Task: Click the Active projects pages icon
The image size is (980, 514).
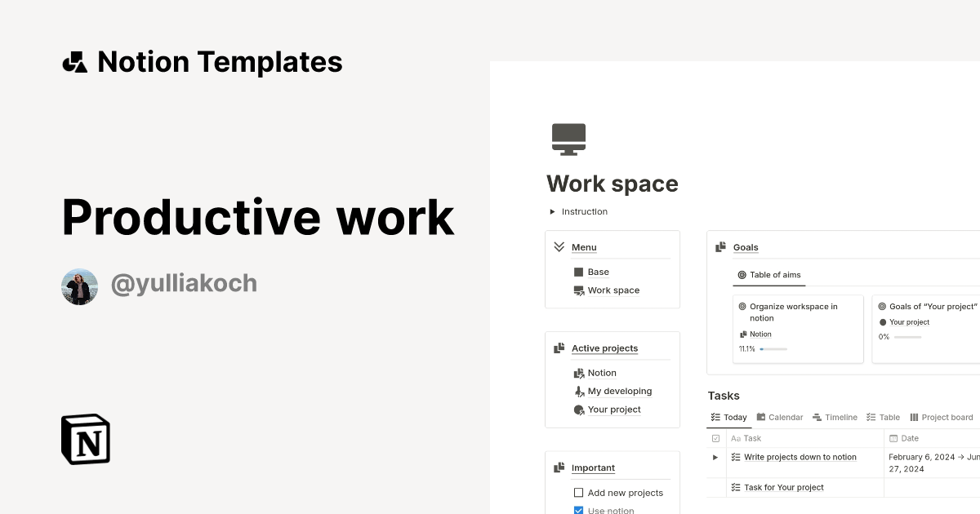Action: coord(559,348)
